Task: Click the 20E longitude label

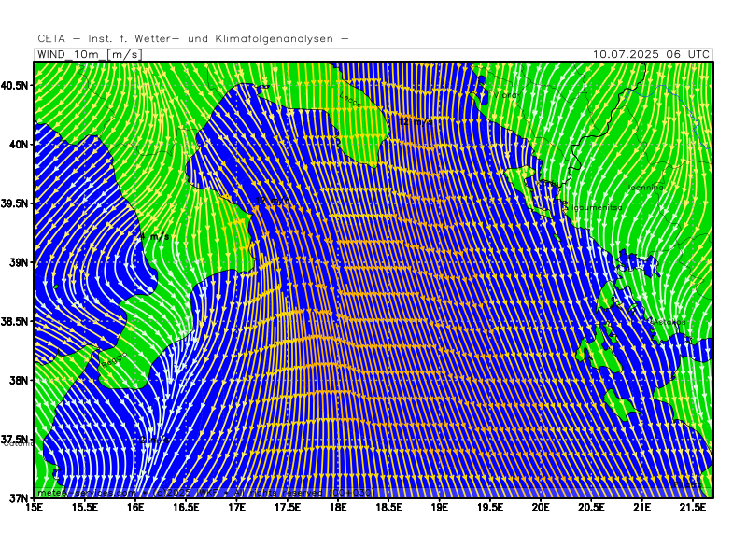Action: [541, 508]
